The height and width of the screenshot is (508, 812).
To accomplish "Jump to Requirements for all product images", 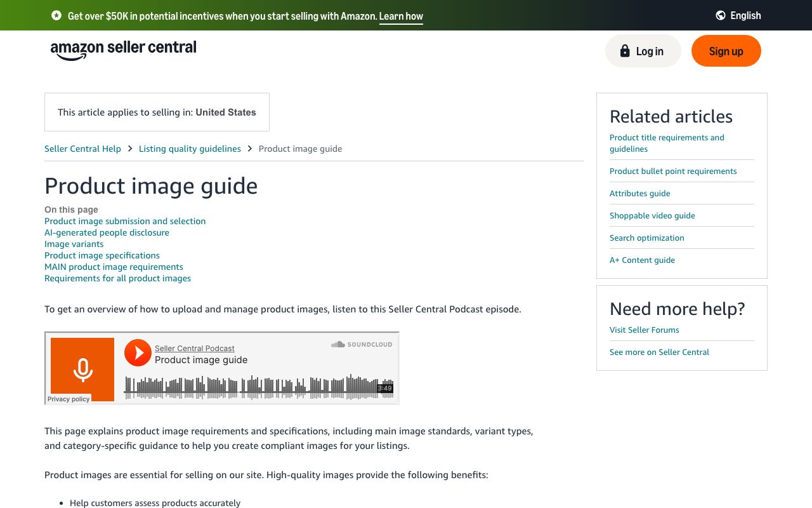I will pos(117,278).
